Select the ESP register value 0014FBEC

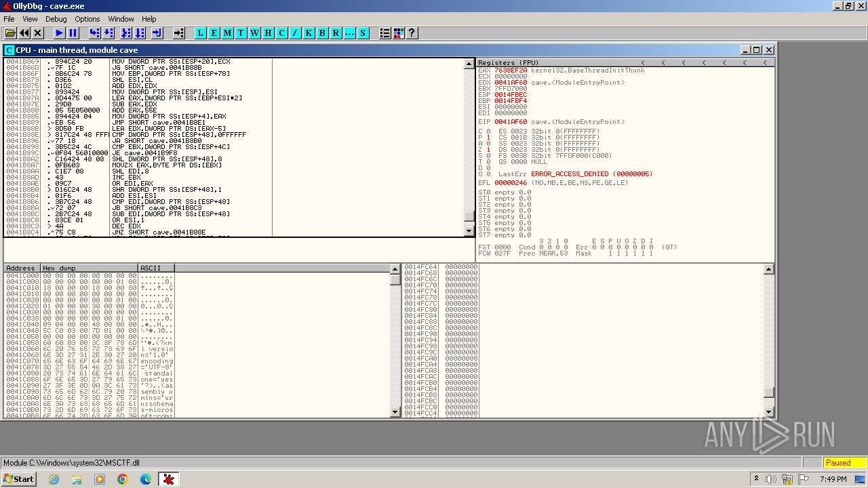[511, 95]
